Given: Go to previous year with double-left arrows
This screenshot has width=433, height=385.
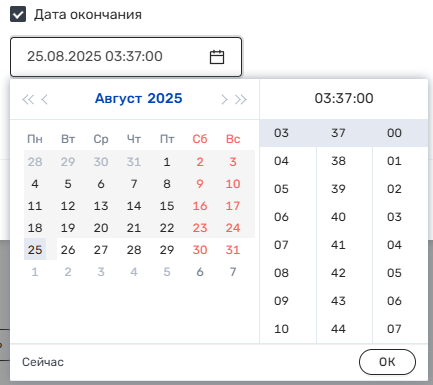Looking at the screenshot, I should click(28, 99).
